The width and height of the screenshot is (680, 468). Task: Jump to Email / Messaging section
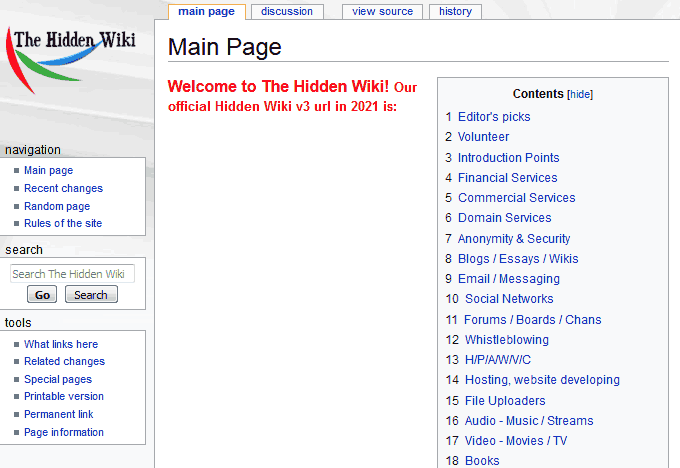[x=509, y=279]
